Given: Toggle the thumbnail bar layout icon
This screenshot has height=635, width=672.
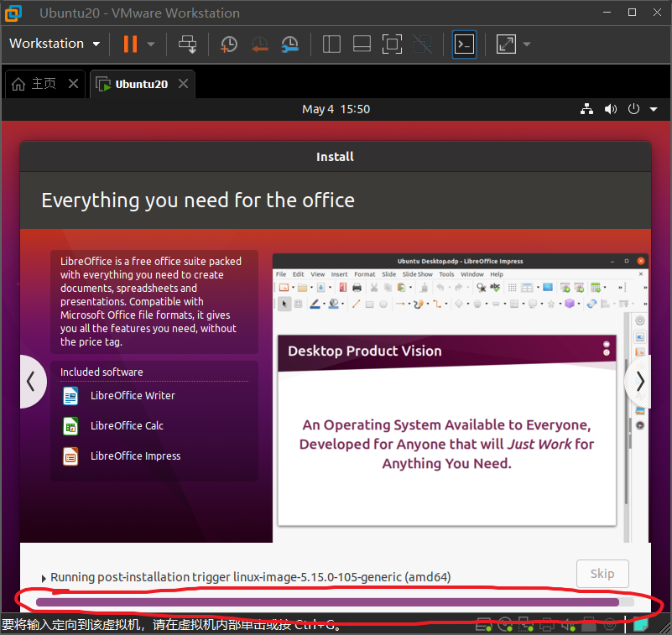Looking at the screenshot, I should [x=362, y=44].
